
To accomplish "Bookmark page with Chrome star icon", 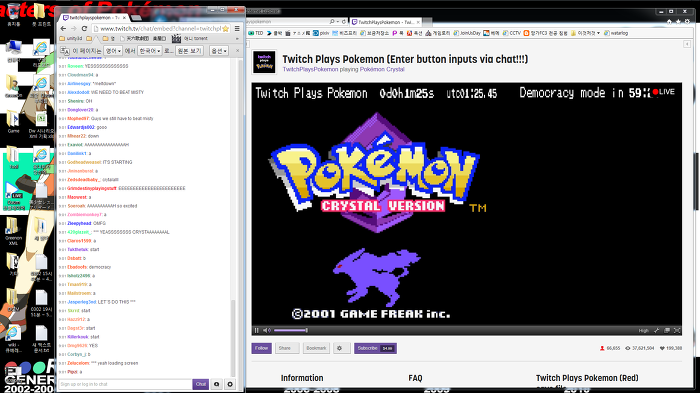I will [225, 29].
